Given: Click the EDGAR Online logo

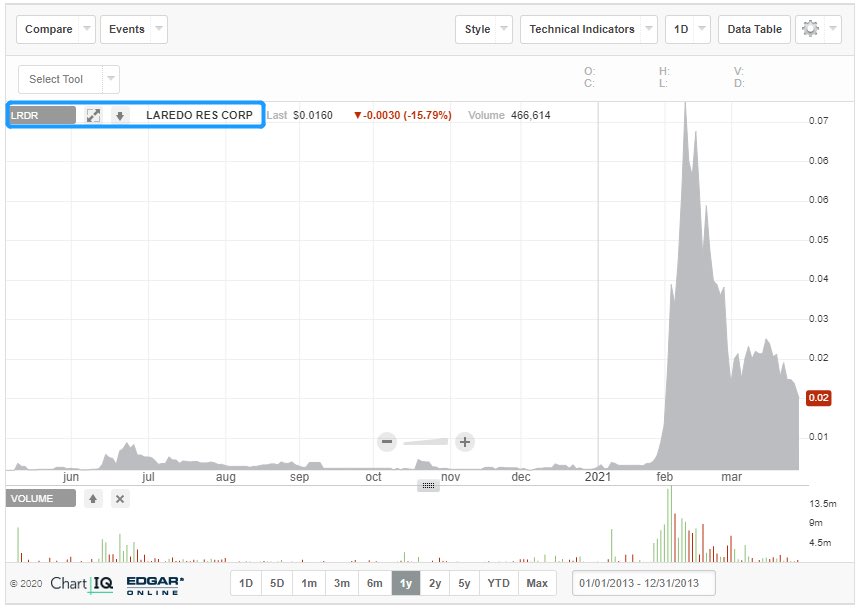Looking at the screenshot, I should (155, 585).
